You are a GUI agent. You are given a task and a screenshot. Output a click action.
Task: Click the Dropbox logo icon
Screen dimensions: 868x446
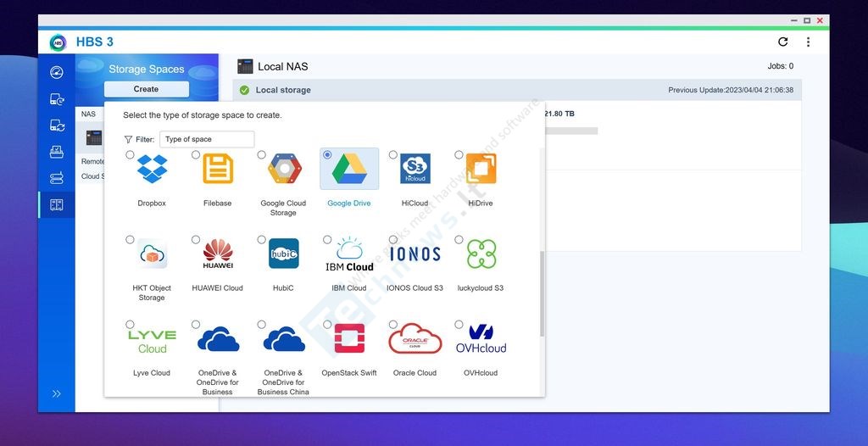(152, 169)
